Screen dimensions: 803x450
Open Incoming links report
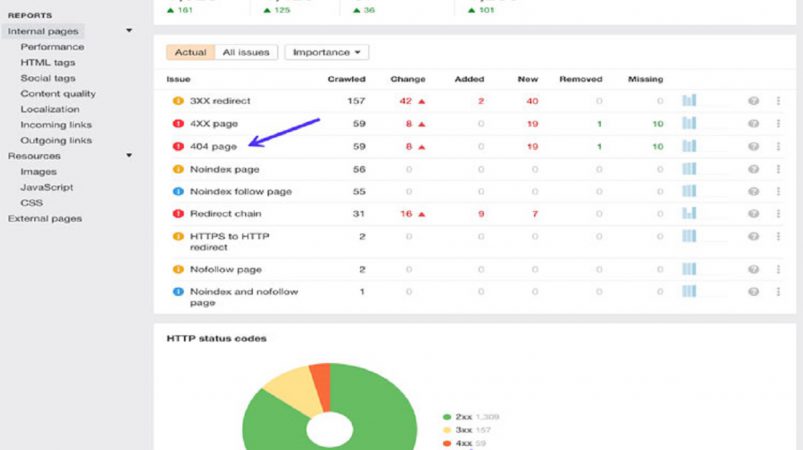56,125
